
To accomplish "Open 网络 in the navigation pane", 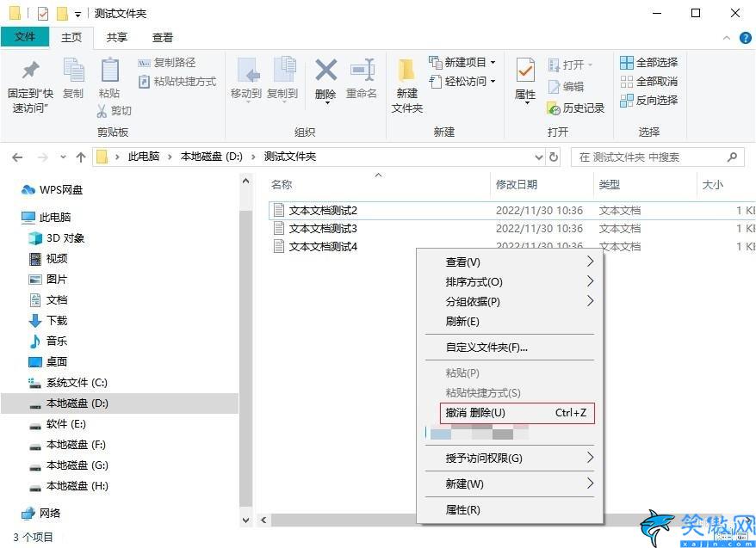I will (x=41, y=514).
